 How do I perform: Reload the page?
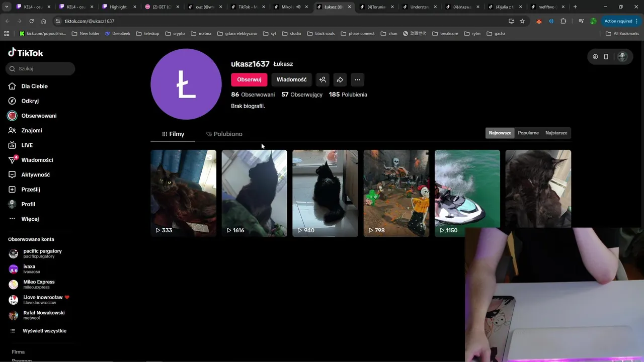coord(31,21)
